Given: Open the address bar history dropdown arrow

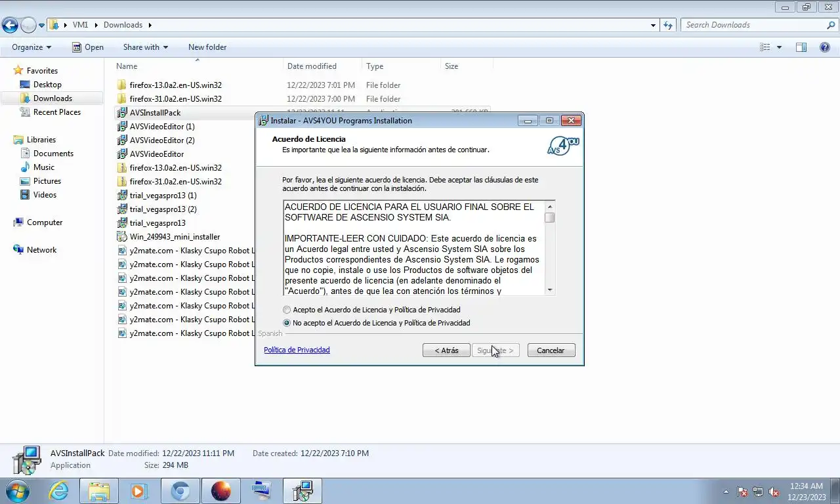Looking at the screenshot, I should click(653, 25).
